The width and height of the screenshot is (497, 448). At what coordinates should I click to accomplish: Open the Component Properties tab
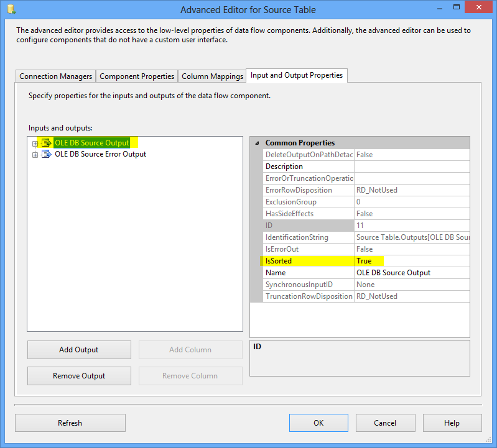[137, 76]
